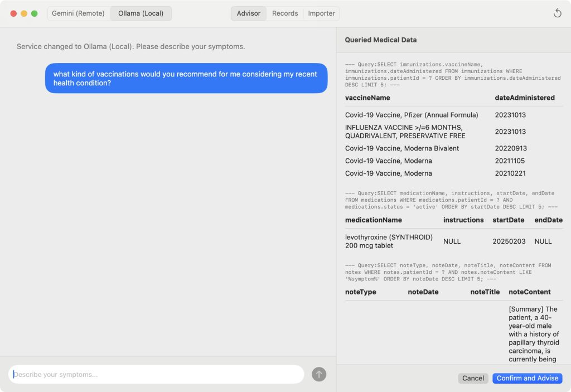This screenshot has height=392, width=571.
Task: Open the Advisor tab
Action: coord(248,13)
